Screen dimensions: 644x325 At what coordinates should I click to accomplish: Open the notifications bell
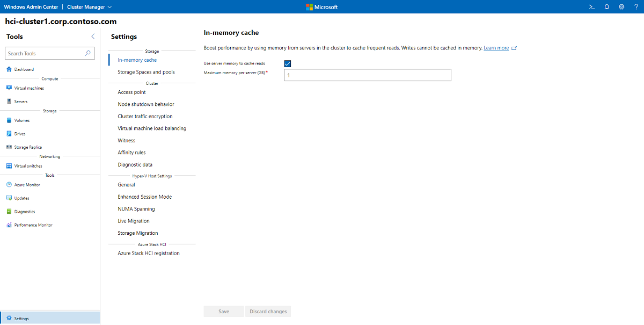click(606, 7)
